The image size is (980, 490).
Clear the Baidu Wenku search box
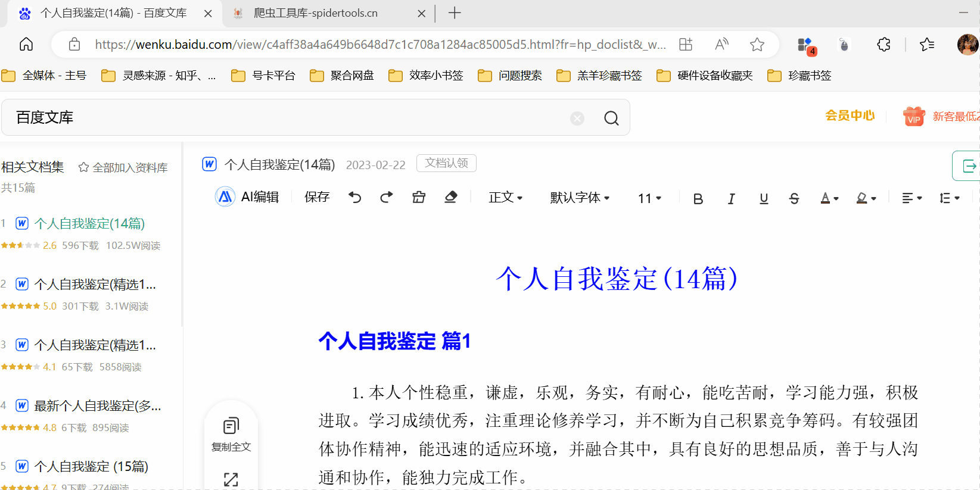(577, 118)
